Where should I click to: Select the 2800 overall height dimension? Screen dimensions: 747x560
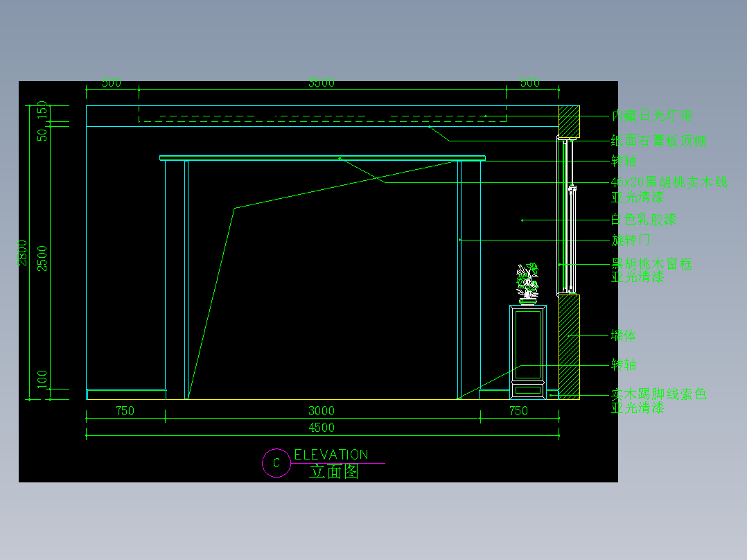(22, 252)
